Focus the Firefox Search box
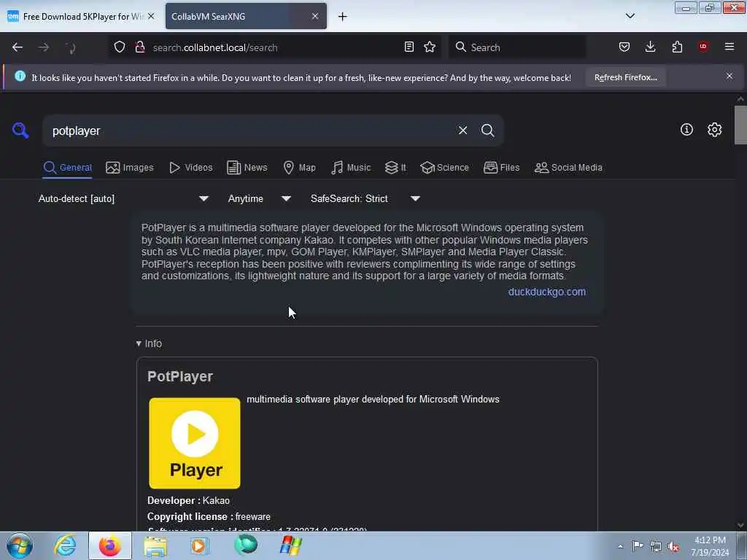This screenshot has width=747, height=560. point(517,47)
